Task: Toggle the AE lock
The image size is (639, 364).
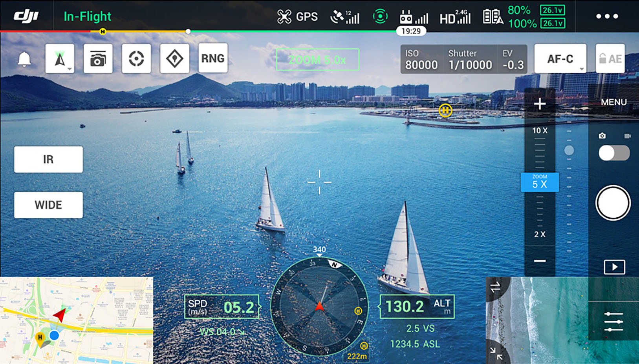Action: pos(610,59)
